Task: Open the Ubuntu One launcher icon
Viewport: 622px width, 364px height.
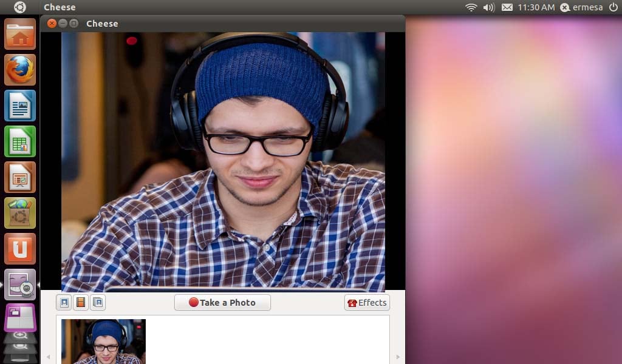Action: (x=20, y=249)
